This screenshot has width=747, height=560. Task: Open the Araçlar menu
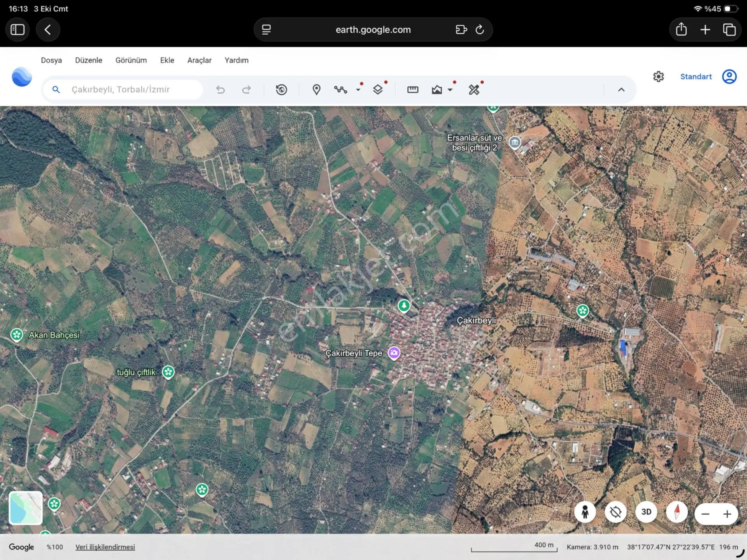tap(199, 60)
